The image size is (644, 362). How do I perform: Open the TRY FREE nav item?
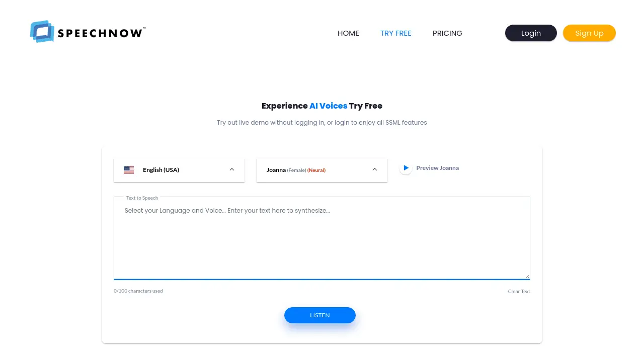tap(396, 33)
